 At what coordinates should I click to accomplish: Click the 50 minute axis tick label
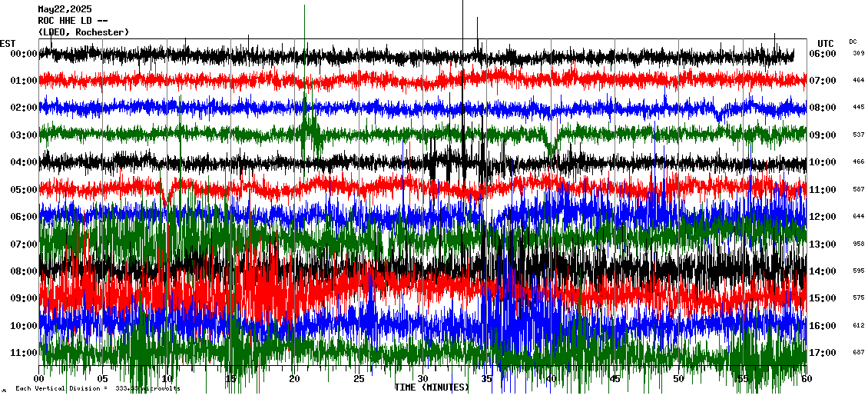click(x=678, y=379)
